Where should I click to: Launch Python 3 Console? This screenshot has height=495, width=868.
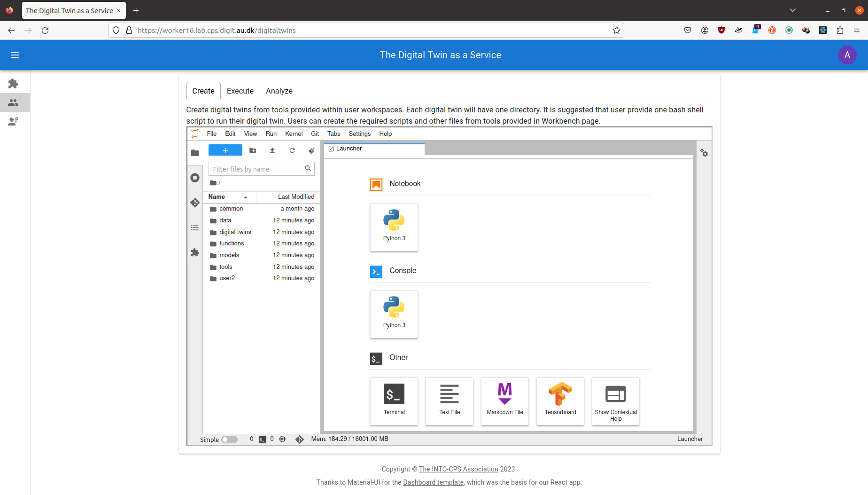pyautogui.click(x=394, y=314)
